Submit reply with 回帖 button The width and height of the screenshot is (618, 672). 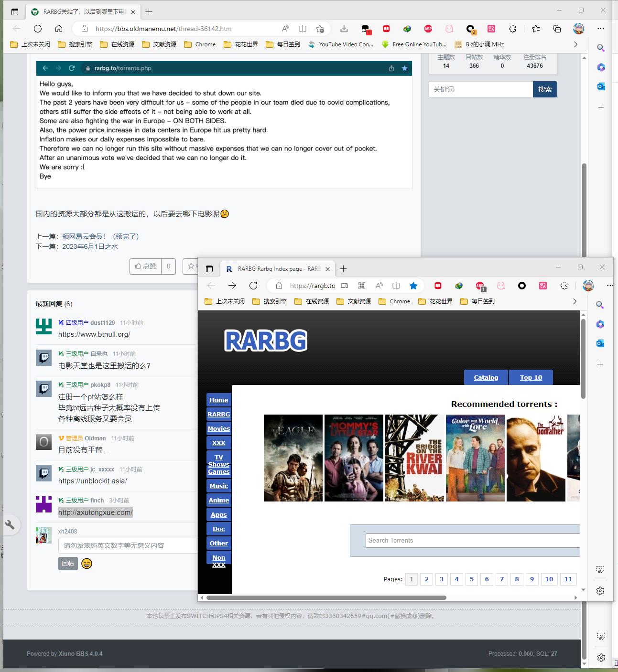point(68,563)
